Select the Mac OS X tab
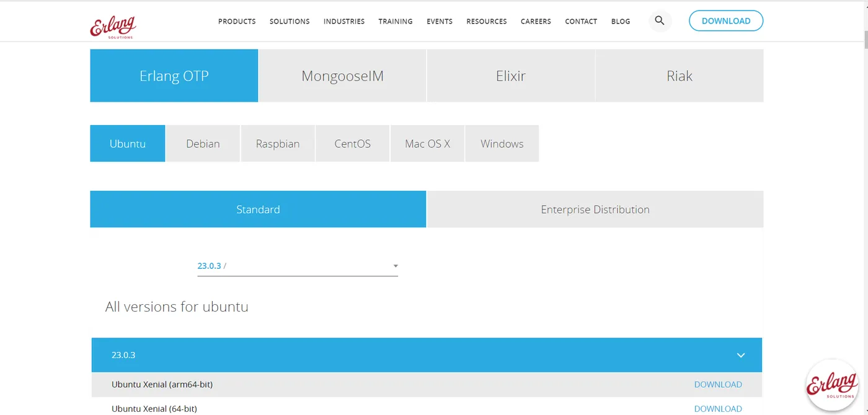The image size is (868, 415). (x=427, y=144)
